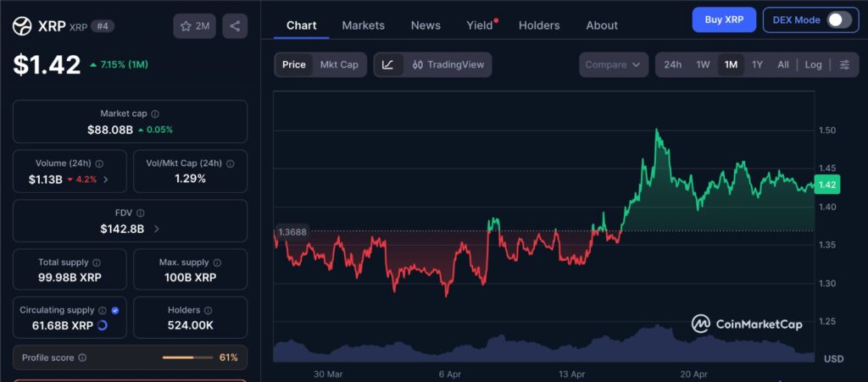Image resolution: width=868 pixels, height=382 pixels.
Task: Select the Price chart option
Action: pyautogui.click(x=294, y=64)
